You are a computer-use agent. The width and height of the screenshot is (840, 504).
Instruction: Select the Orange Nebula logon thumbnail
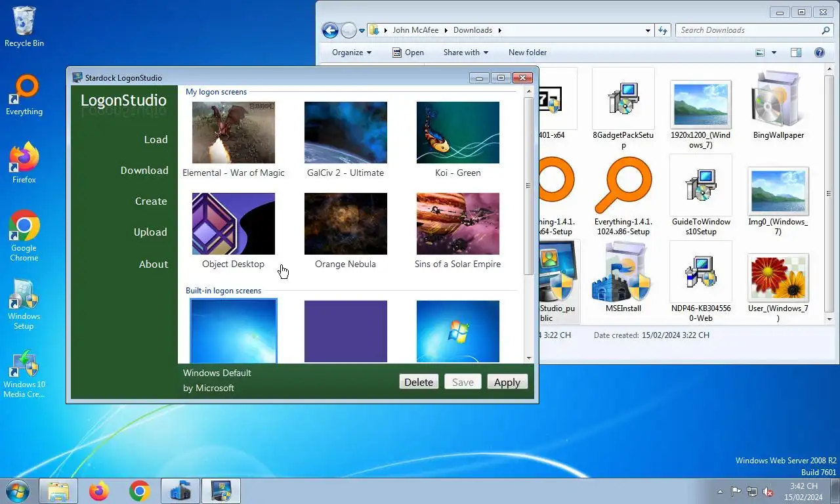click(x=346, y=224)
